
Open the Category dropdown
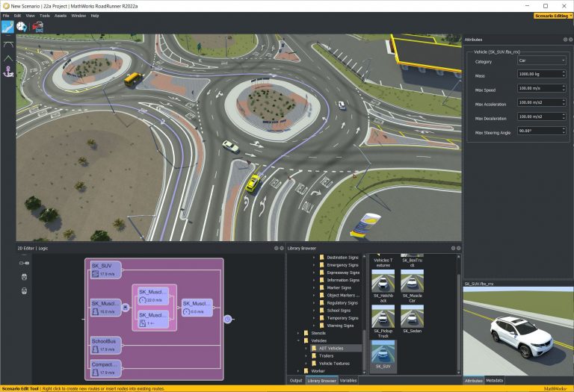tap(541, 60)
